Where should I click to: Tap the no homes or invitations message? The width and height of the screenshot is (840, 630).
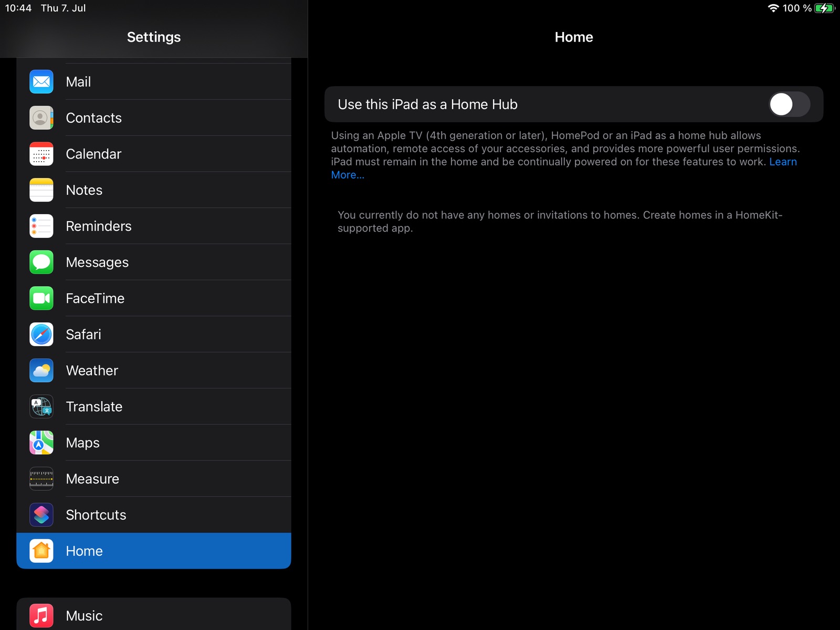point(560,222)
